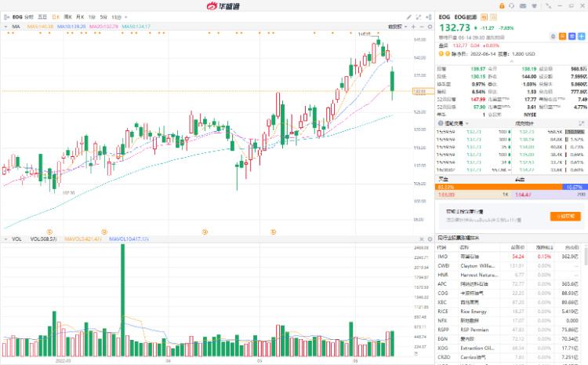Open MA indicator settings gear
Screen dimensions: 588x365
pyautogui.click(x=430, y=27)
